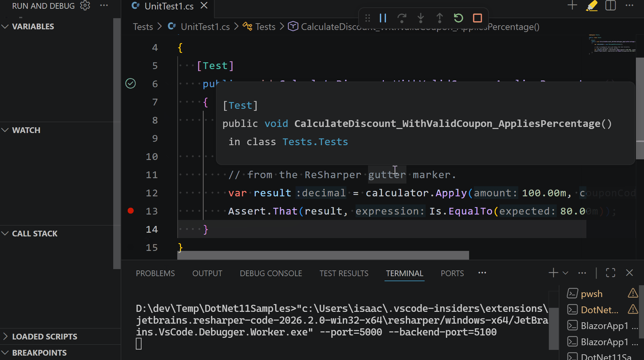This screenshot has height=360, width=644.
Task: Open the new terminal profile dropdown arrow
Action: [x=565, y=273]
